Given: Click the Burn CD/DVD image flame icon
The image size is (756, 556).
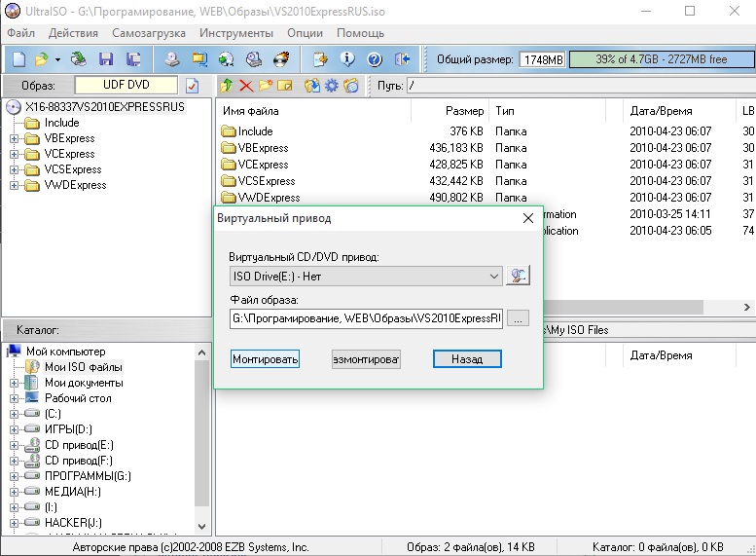Looking at the screenshot, I should [x=281, y=59].
